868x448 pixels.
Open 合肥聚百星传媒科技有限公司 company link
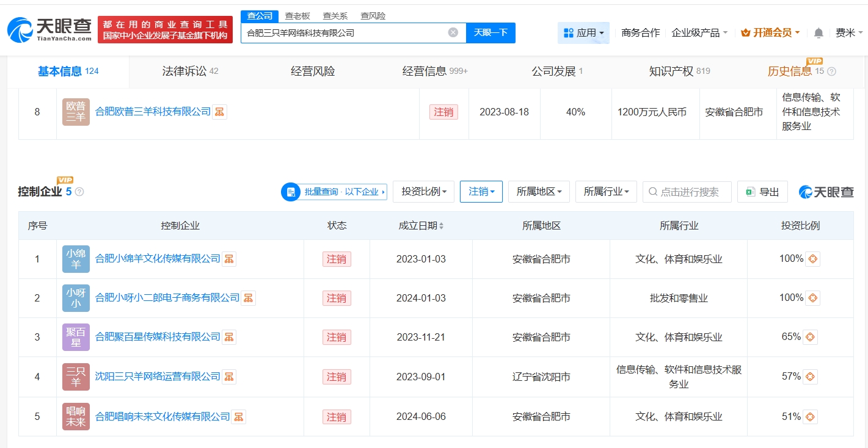pyautogui.click(x=158, y=337)
